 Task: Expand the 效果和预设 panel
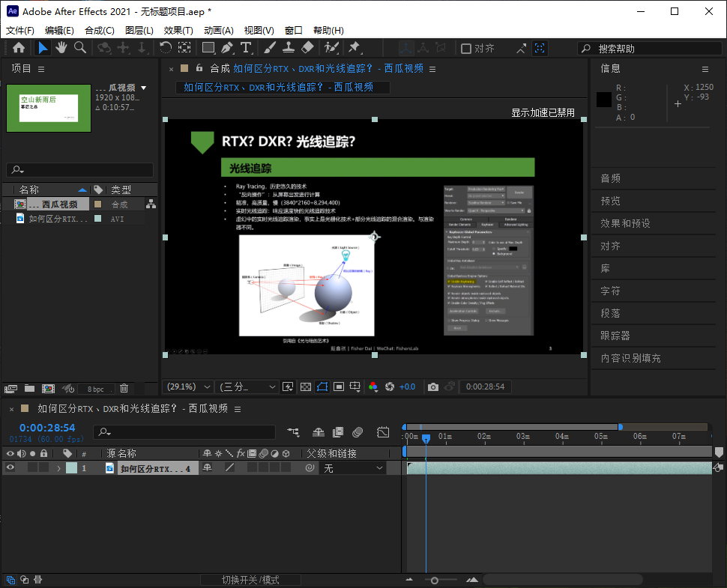coord(625,223)
